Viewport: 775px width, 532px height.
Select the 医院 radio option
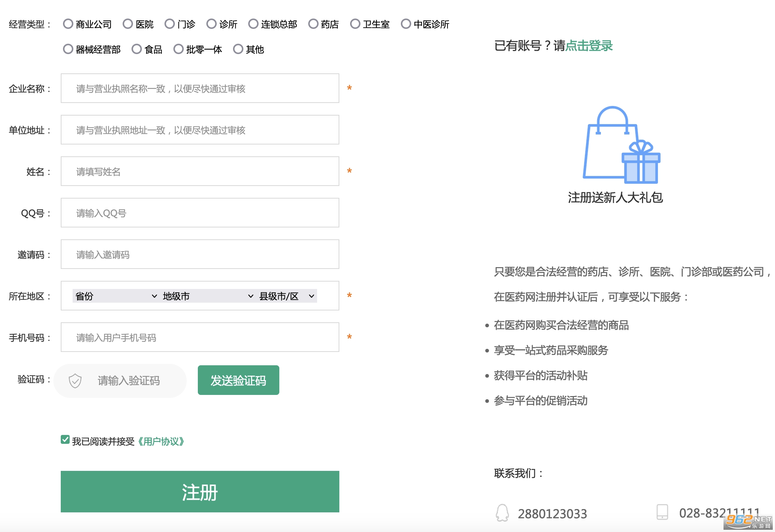(128, 24)
